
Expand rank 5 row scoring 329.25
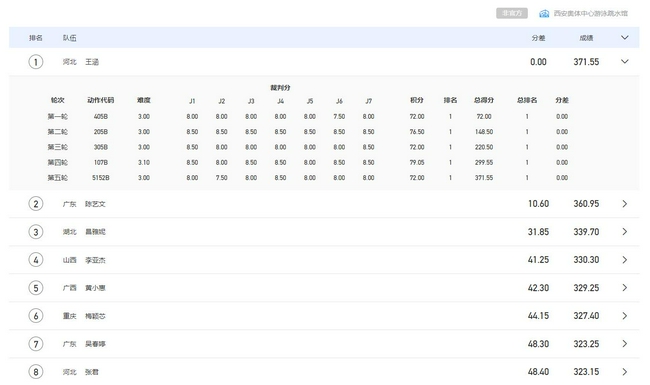(625, 288)
